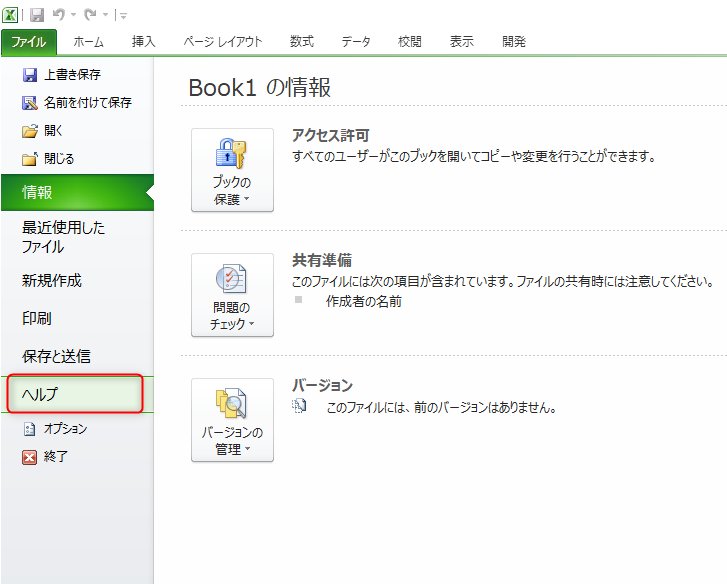The height and width of the screenshot is (584, 727).
Task: Open the Customize Quick Access Toolbar dropdown arrow
Action: 122,16
